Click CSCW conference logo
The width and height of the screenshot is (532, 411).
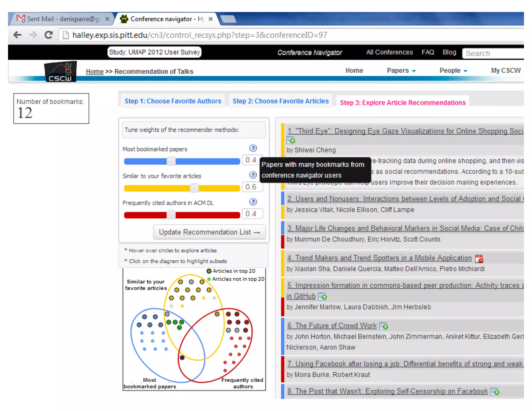(x=60, y=72)
